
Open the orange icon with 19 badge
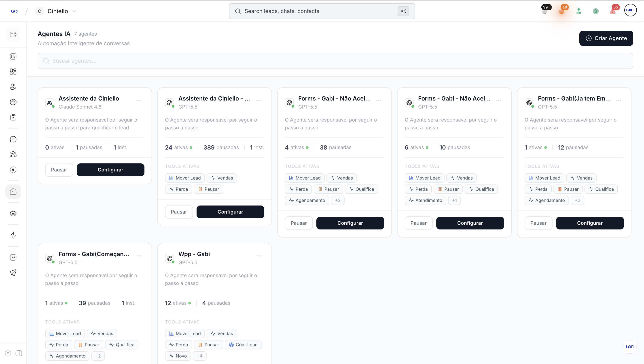(x=562, y=11)
